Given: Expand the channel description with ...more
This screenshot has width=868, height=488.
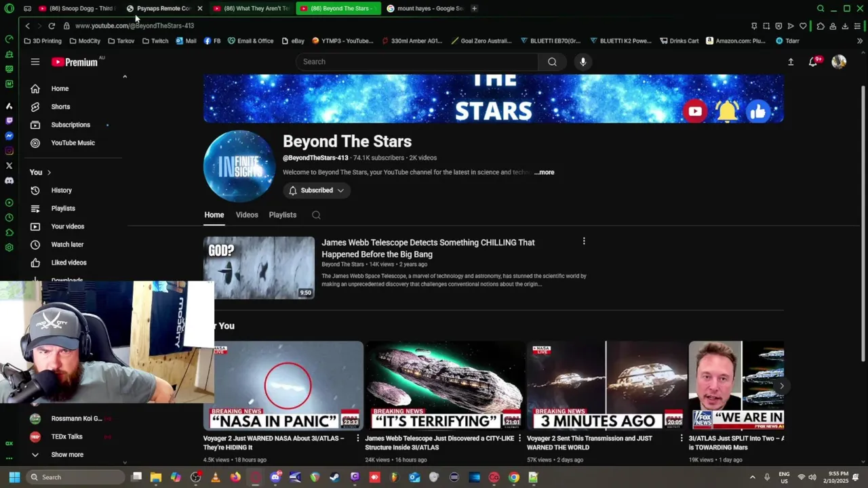Looking at the screenshot, I should pyautogui.click(x=544, y=172).
